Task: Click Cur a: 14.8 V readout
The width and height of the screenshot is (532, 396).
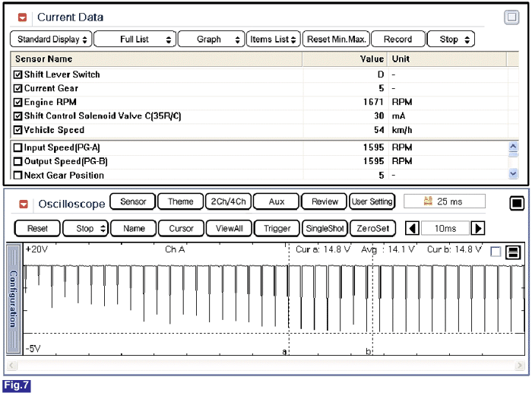Action: [323, 249]
